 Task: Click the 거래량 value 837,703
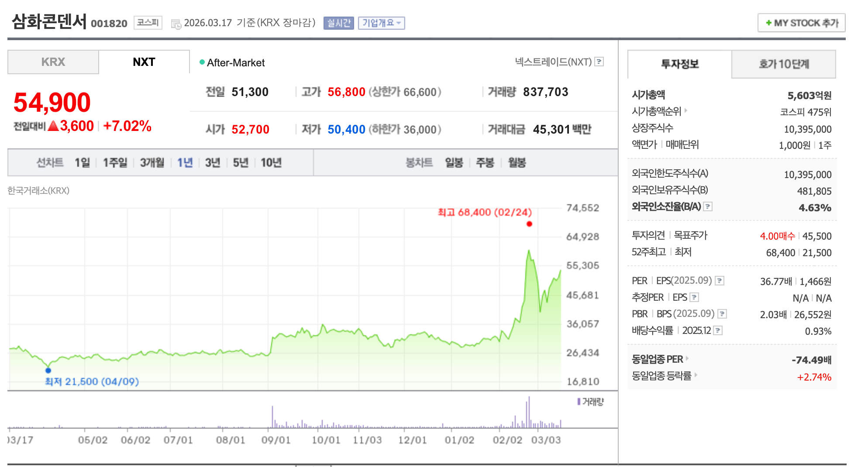pyautogui.click(x=546, y=92)
